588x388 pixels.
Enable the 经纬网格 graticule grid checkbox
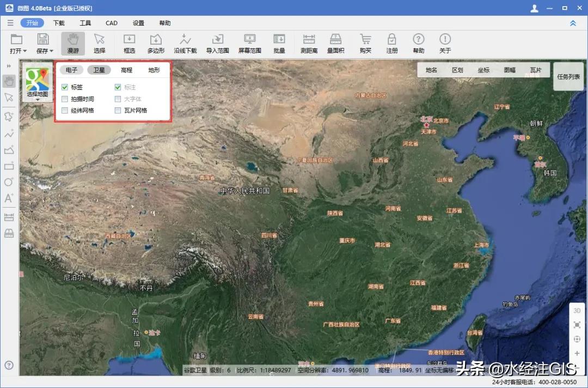point(65,110)
